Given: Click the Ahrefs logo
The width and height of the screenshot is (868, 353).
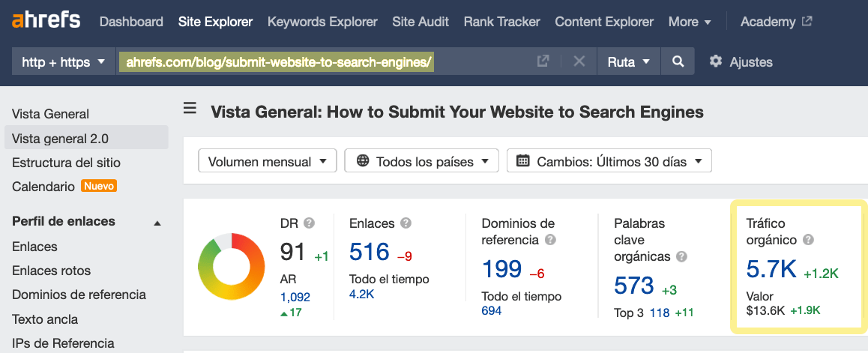Looking at the screenshot, I should tap(46, 19).
